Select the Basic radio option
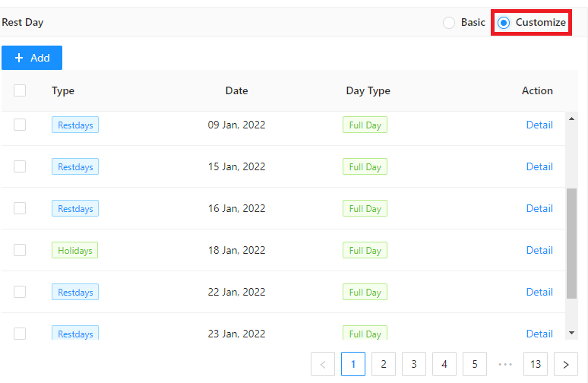 click(x=449, y=23)
